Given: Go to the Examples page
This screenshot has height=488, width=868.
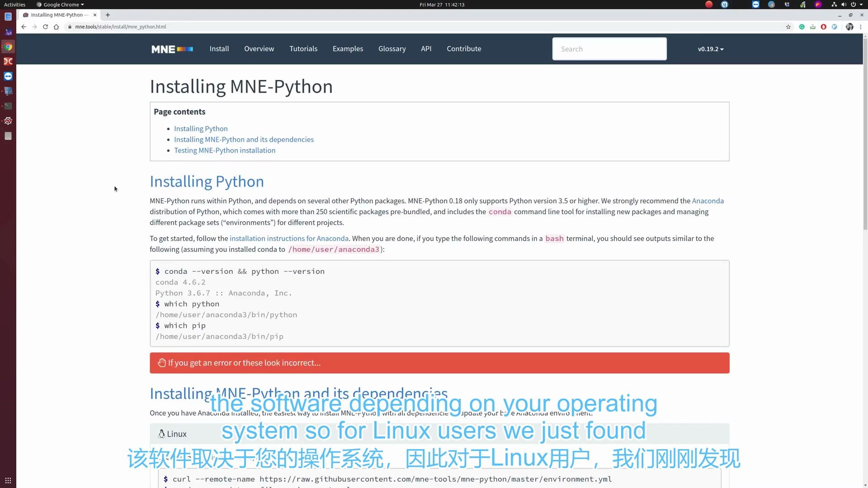Looking at the screenshot, I should pyautogui.click(x=348, y=49).
